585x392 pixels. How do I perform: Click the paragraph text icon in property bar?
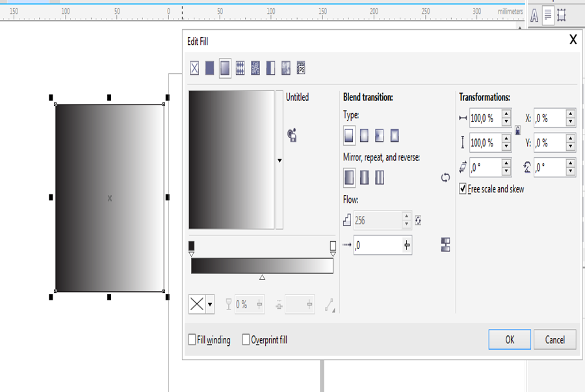click(548, 16)
